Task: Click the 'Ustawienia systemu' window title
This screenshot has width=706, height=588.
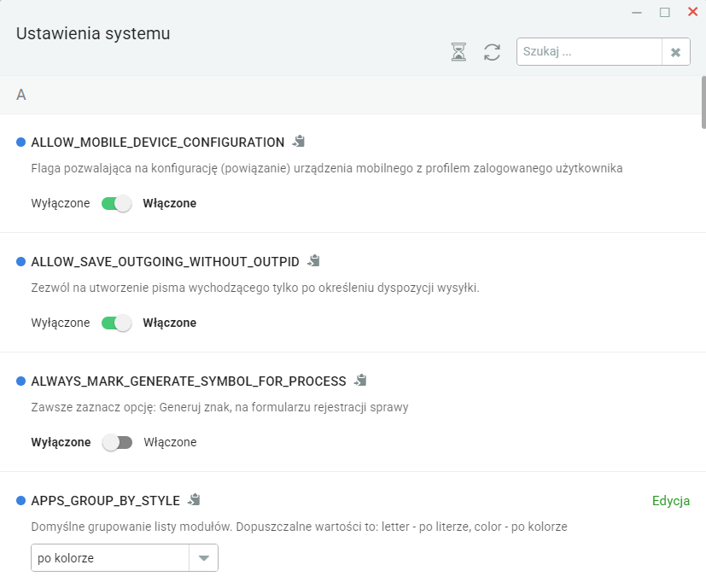Action: (93, 34)
